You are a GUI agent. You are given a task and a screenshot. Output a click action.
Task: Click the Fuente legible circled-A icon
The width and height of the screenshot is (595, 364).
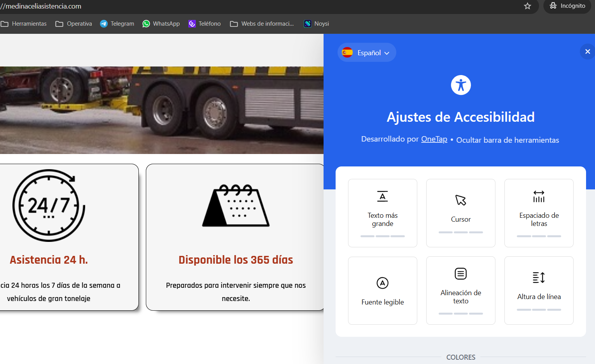click(x=382, y=283)
